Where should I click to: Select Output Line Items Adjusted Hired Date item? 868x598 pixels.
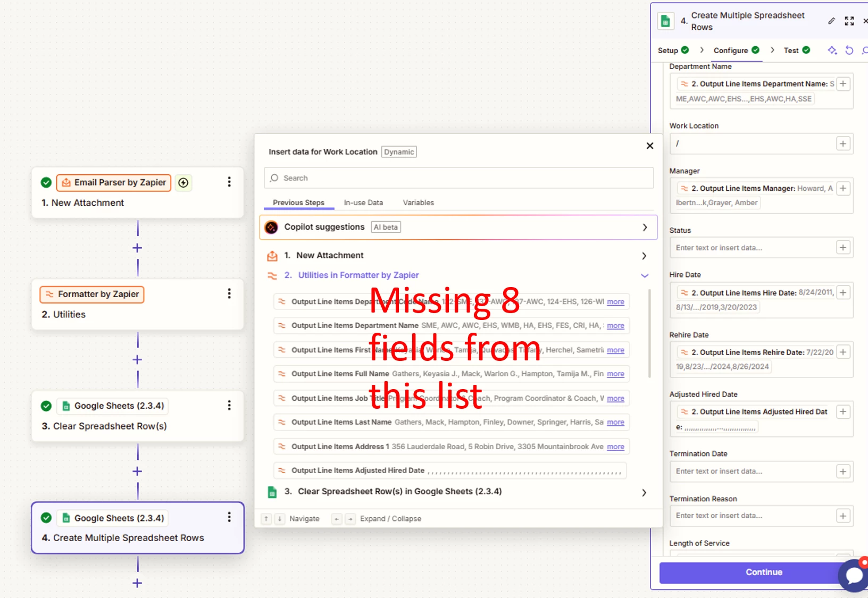click(450, 470)
